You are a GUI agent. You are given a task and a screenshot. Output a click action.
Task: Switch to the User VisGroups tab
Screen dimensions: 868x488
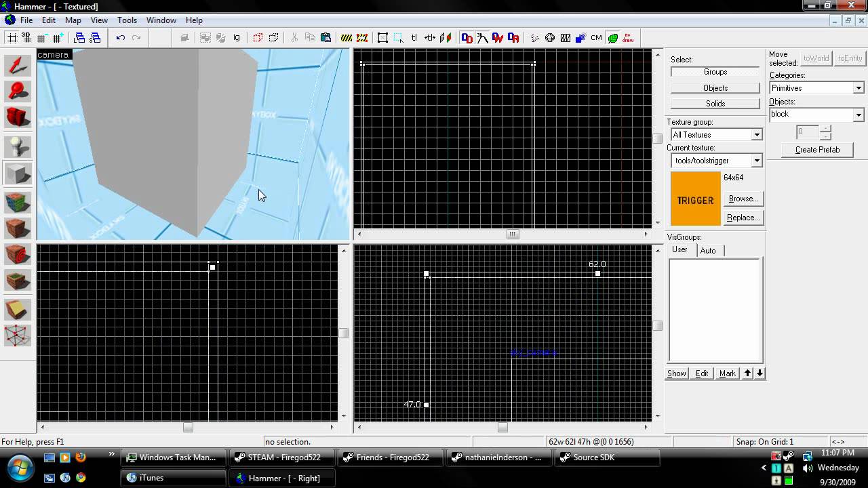(680, 249)
